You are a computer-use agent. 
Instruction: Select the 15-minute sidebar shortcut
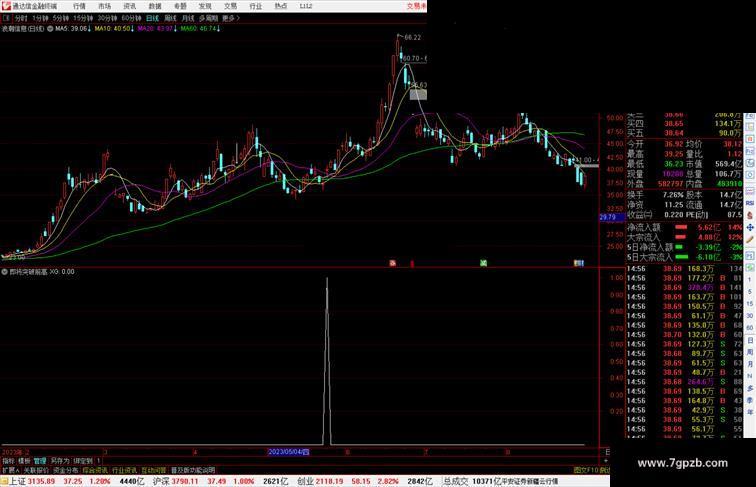coord(750,304)
